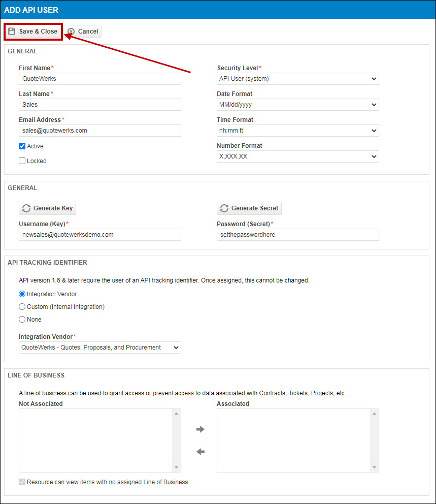Click the Not Associated list scrollbar

tap(177, 440)
